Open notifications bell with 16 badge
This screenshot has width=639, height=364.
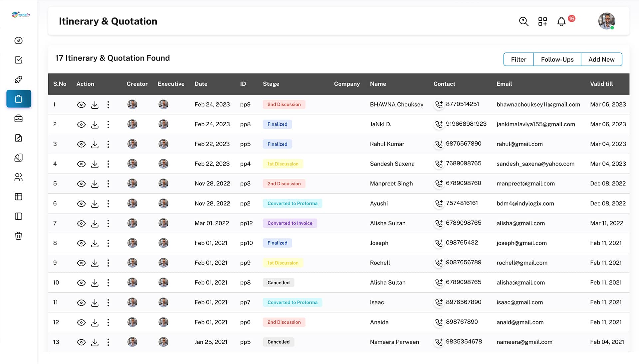(x=562, y=22)
